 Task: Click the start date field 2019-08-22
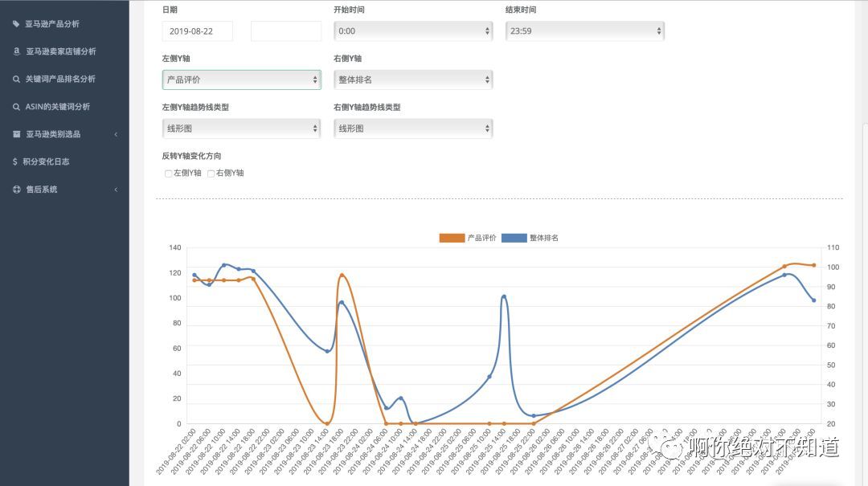pos(198,31)
